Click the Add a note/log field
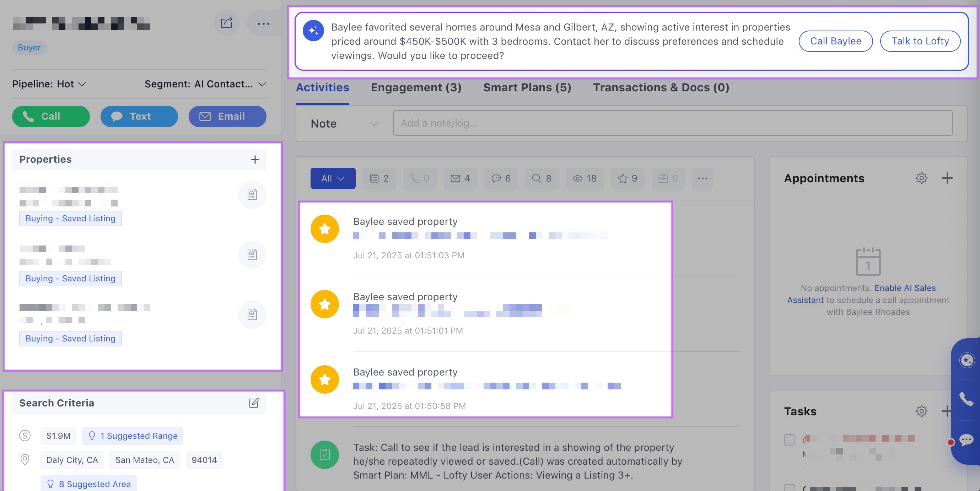Screen dimensions: 980x491 (x=672, y=123)
